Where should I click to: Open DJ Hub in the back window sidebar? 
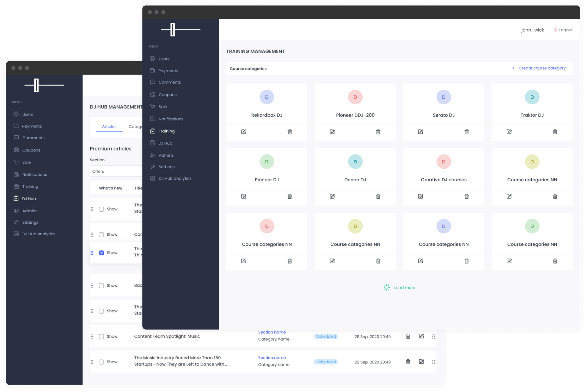point(29,199)
